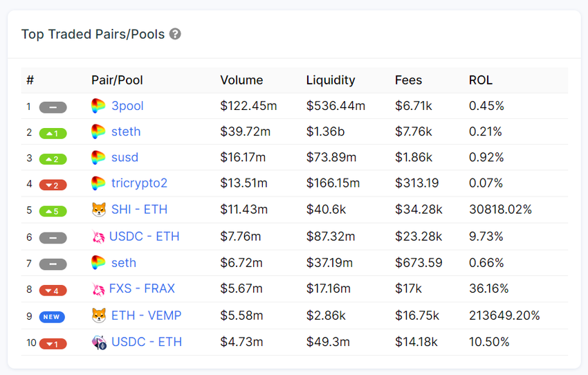Click the Liquidity column header
This screenshot has height=375, width=588.
tap(331, 80)
